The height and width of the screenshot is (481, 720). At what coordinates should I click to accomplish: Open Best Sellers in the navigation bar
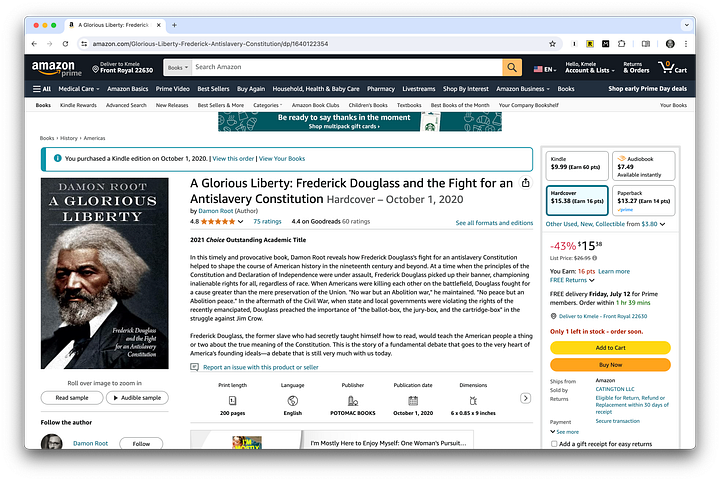[213, 89]
